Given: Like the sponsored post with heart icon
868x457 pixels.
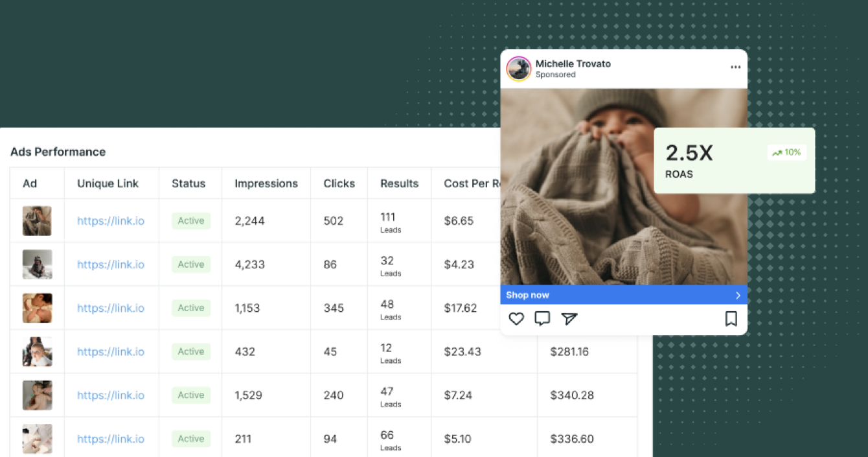Looking at the screenshot, I should click(x=516, y=318).
